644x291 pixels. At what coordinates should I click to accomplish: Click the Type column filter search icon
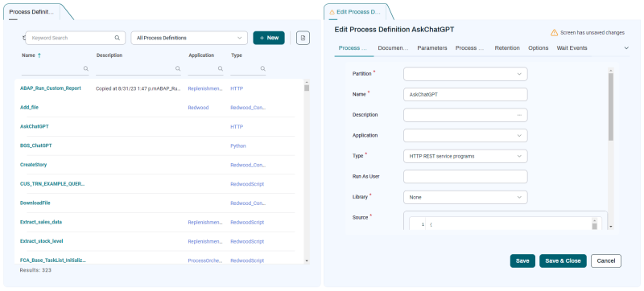click(x=263, y=68)
